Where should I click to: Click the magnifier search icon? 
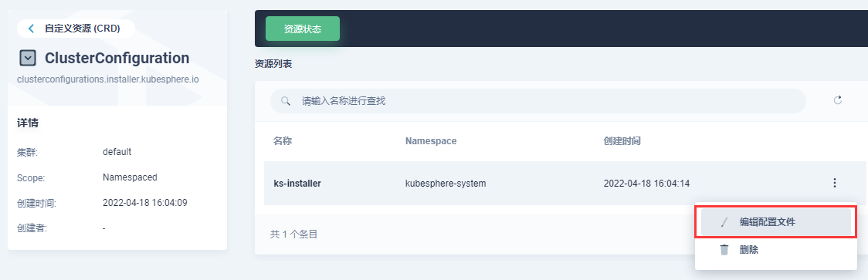[286, 101]
